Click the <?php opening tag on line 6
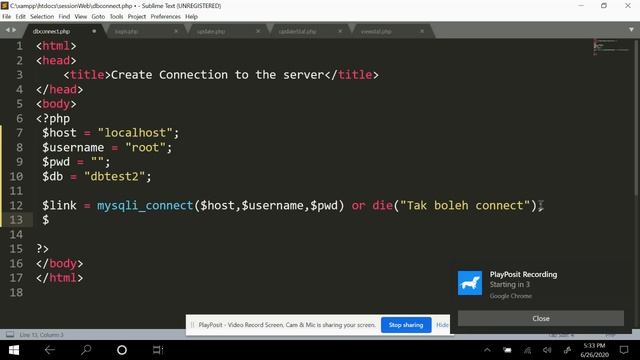 click(x=53, y=119)
